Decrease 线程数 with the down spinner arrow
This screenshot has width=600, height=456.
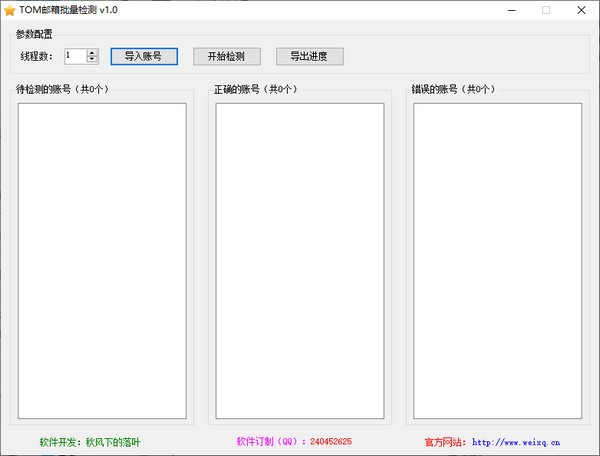pyautogui.click(x=92, y=60)
